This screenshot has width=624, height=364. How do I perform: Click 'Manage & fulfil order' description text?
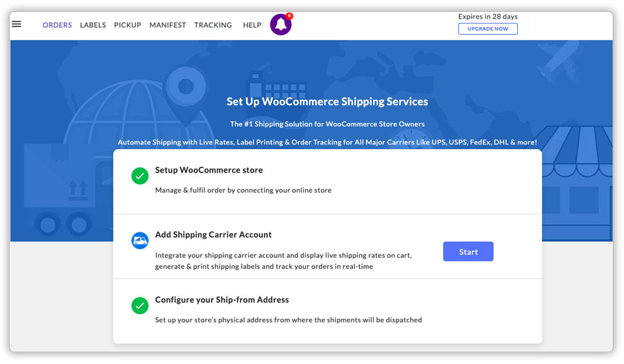(x=243, y=190)
